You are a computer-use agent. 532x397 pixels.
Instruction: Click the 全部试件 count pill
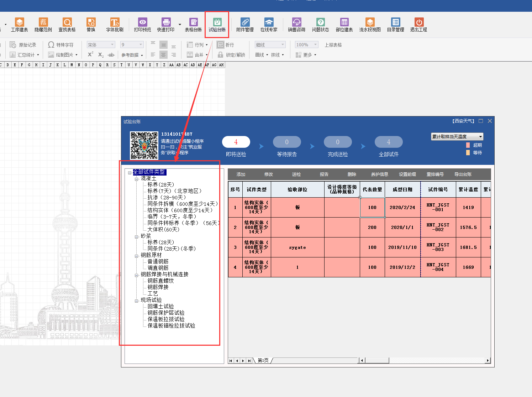(389, 142)
